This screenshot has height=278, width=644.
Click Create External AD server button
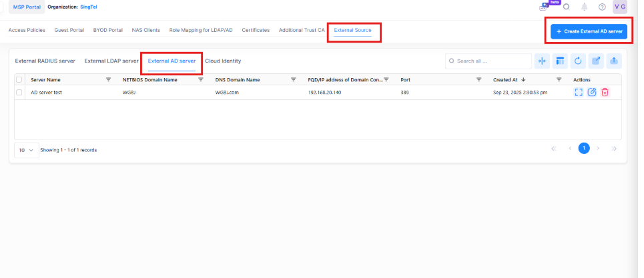589,31
